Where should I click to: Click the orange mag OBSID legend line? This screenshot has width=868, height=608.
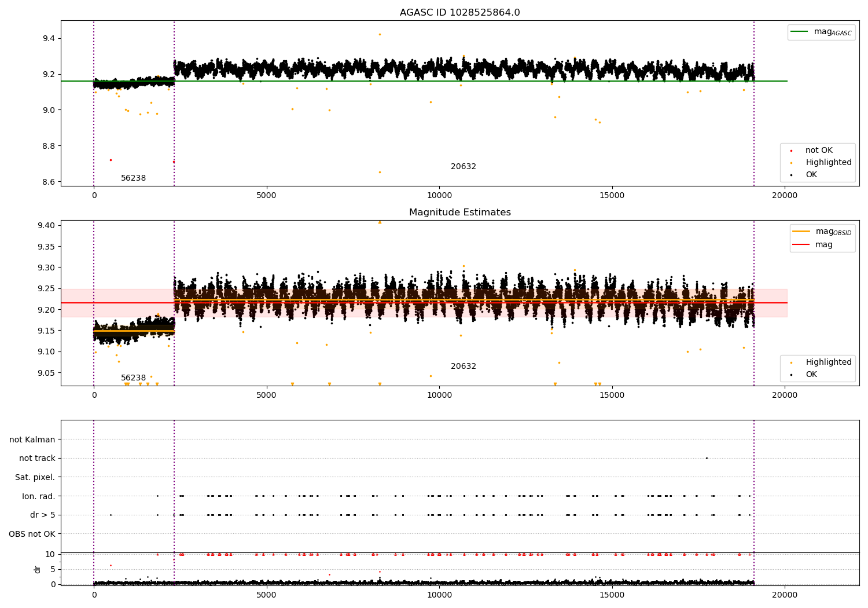801,232
